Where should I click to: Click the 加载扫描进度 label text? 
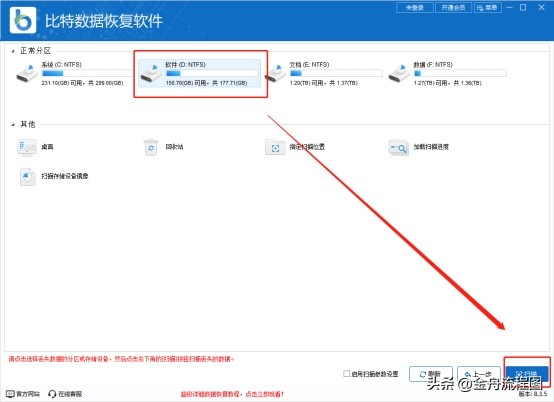(431, 147)
